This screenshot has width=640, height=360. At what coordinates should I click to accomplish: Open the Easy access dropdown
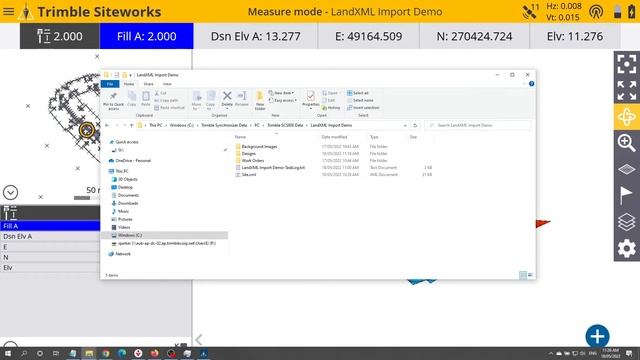click(x=283, y=100)
